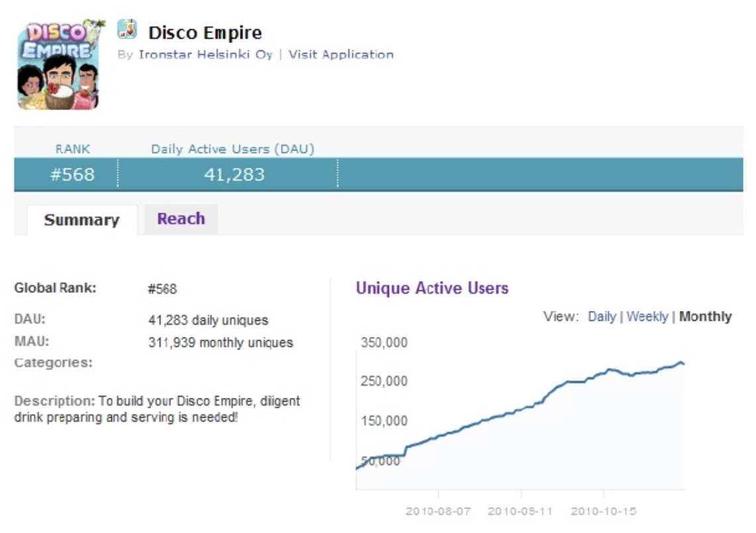Select the Summary tab
Viewport: 756px width, 533px height.
(x=82, y=220)
